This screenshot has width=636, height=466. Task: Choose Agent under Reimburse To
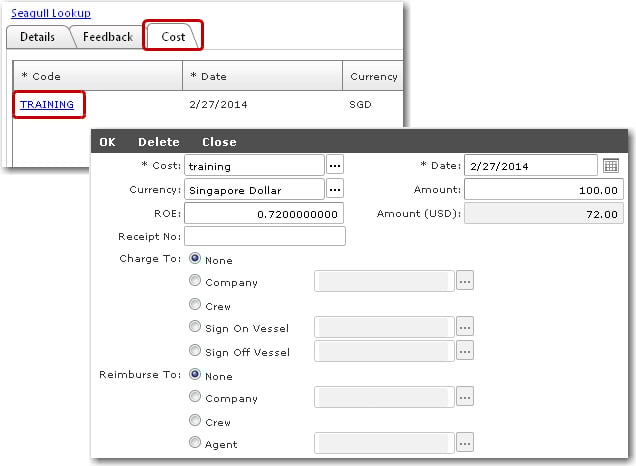(195, 444)
